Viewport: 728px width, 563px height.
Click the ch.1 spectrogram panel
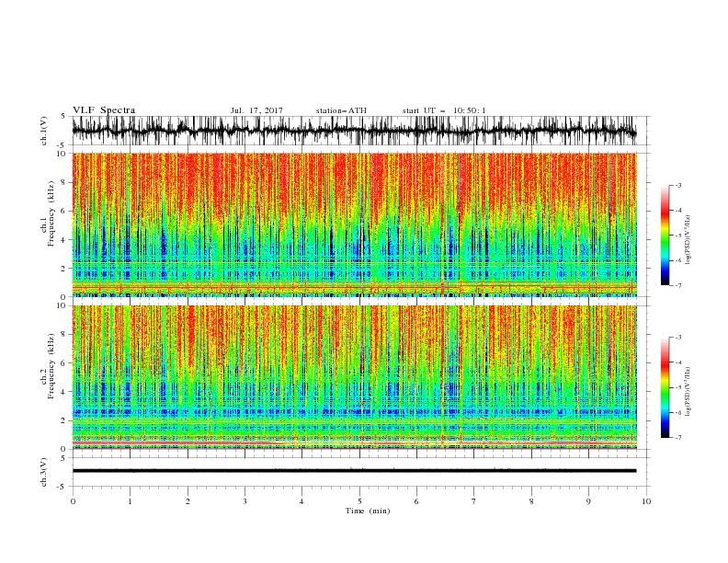[x=355, y=224]
